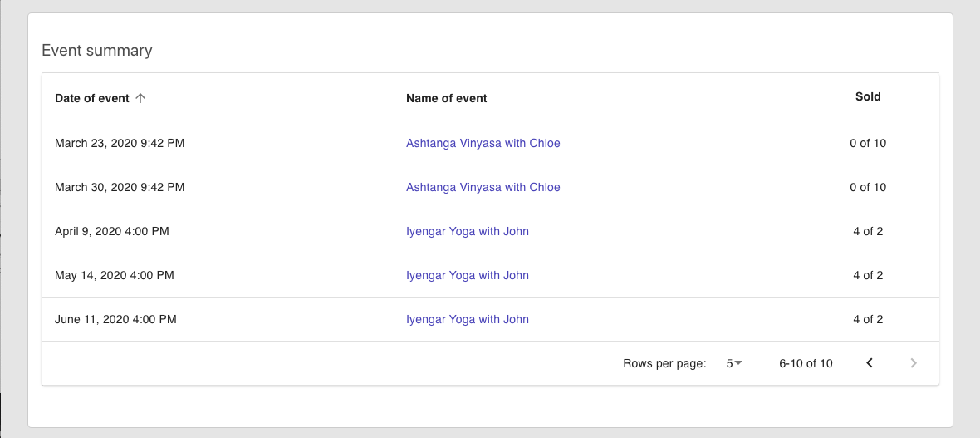Click the sort arrow beside Date of event

coord(140,98)
